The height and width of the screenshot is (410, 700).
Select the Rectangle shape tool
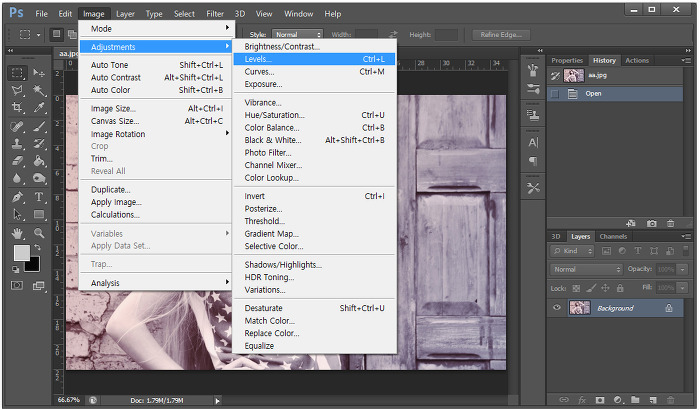pos(39,214)
